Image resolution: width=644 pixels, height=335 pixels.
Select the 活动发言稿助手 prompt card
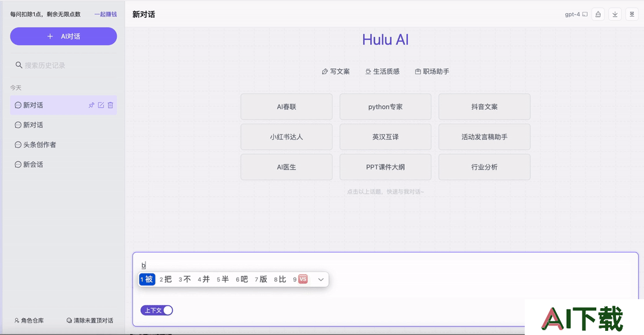(x=484, y=137)
